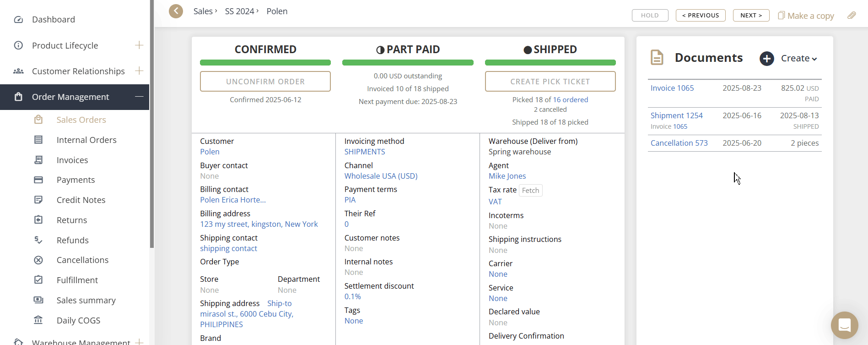Open Internal Orders in sidebar
Image resolution: width=868 pixels, height=345 pixels.
click(86, 140)
